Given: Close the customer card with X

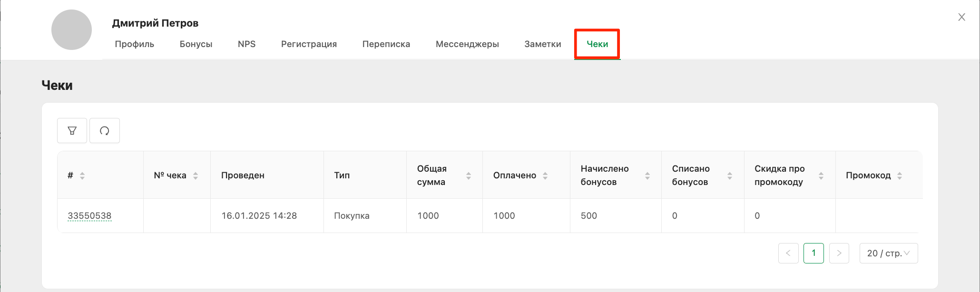Looking at the screenshot, I should click(x=961, y=17).
